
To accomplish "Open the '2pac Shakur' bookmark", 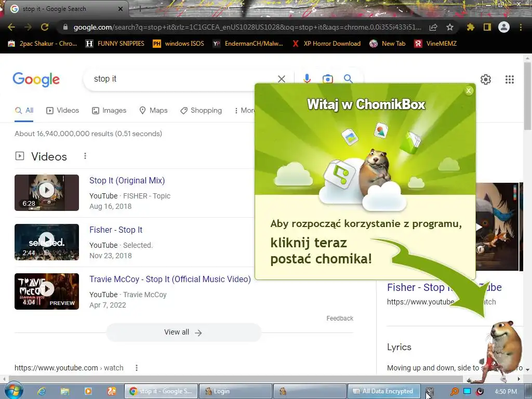I will (43, 44).
